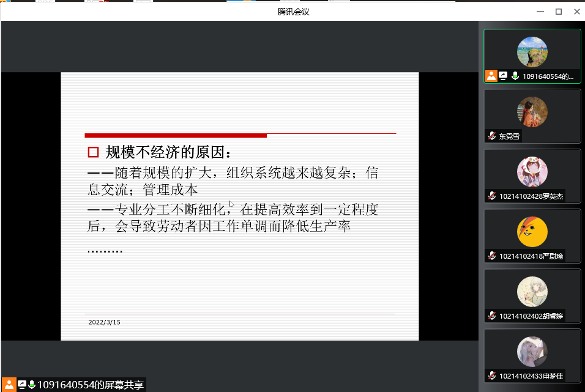Select 罗英杰's cartoon avatar thumbnail
585x392 pixels.
tap(532, 172)
